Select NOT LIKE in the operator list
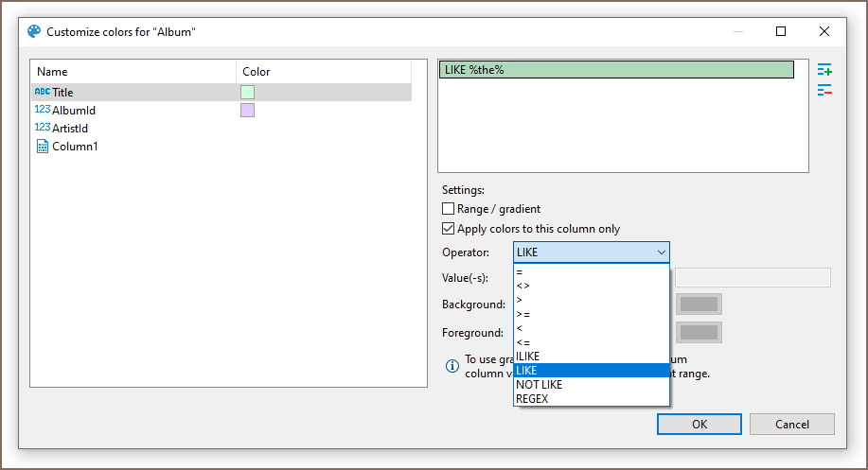Screen dimensions: 868x470 coord(539,385)
